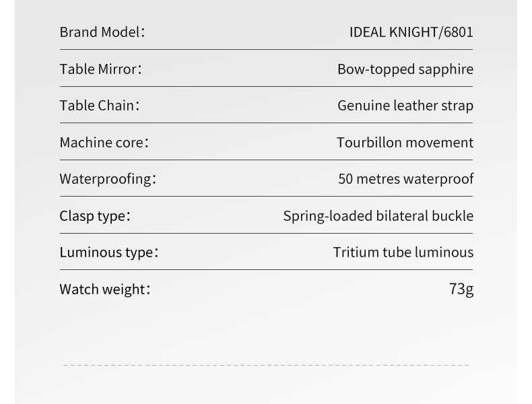The image size is (532, 404).
Task: Click the Bow-topped sapphire value
Action: pos(405,69)
